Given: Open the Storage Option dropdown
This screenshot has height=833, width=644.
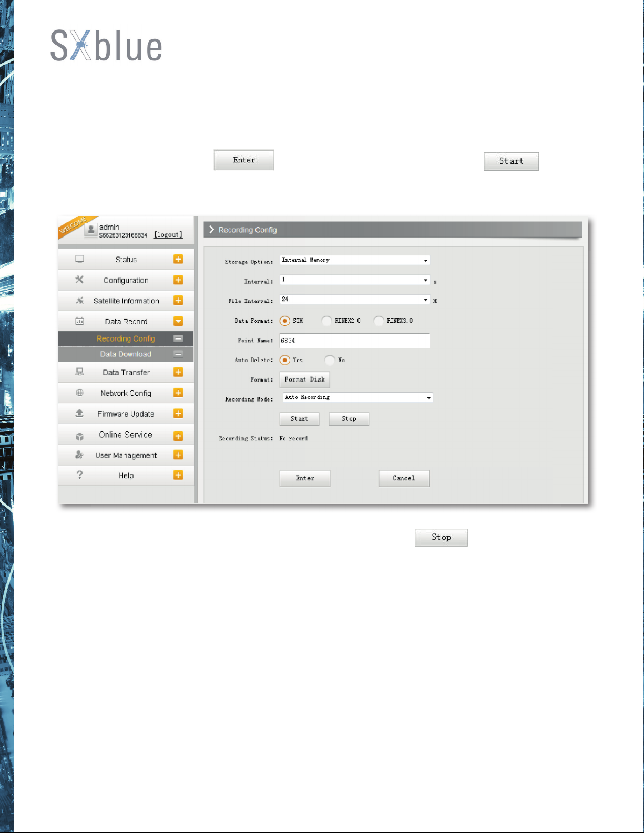Looking at the screenshot, I should [x=355, y=260].
